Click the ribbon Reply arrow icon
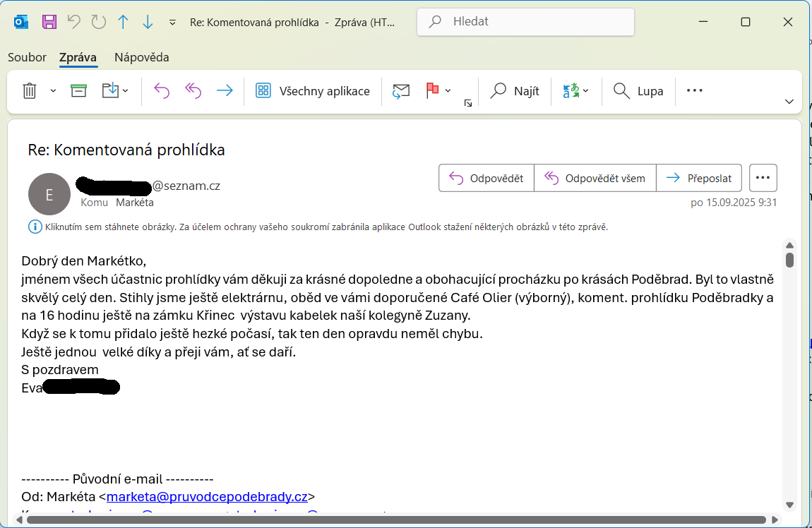This screenshot has height=528, width=812. (162, 91)
